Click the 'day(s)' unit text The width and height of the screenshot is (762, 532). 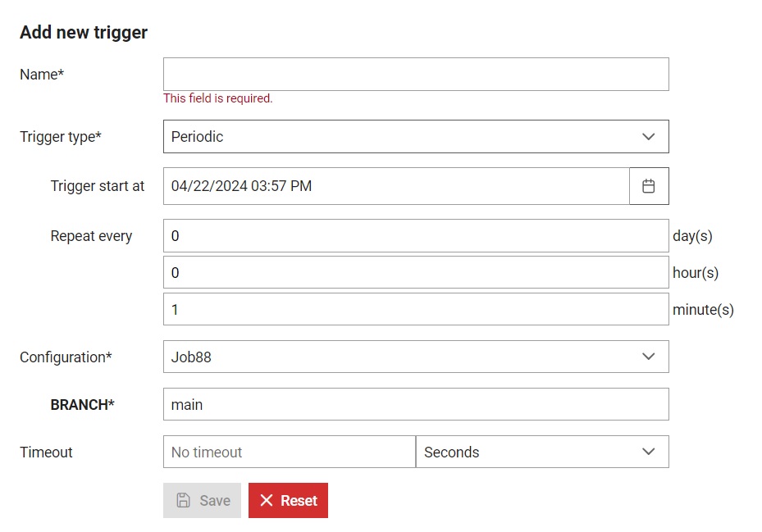tap(692, 236)
